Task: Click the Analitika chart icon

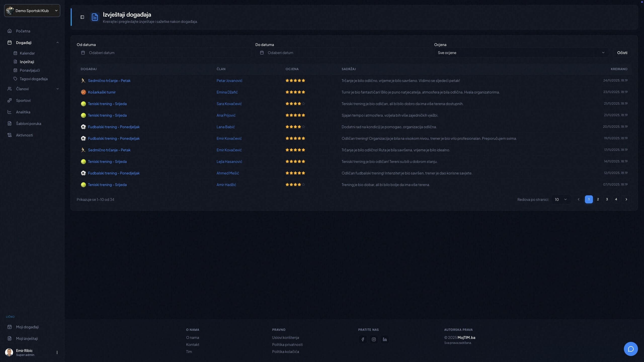Action: coord(10,112)
